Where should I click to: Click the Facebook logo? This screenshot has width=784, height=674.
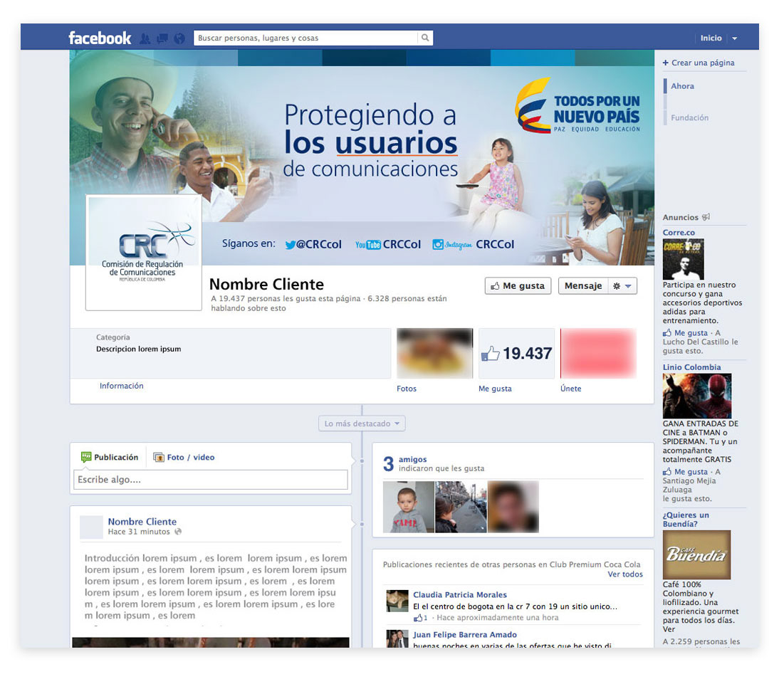pyautogui.click(x=100, y=38)
